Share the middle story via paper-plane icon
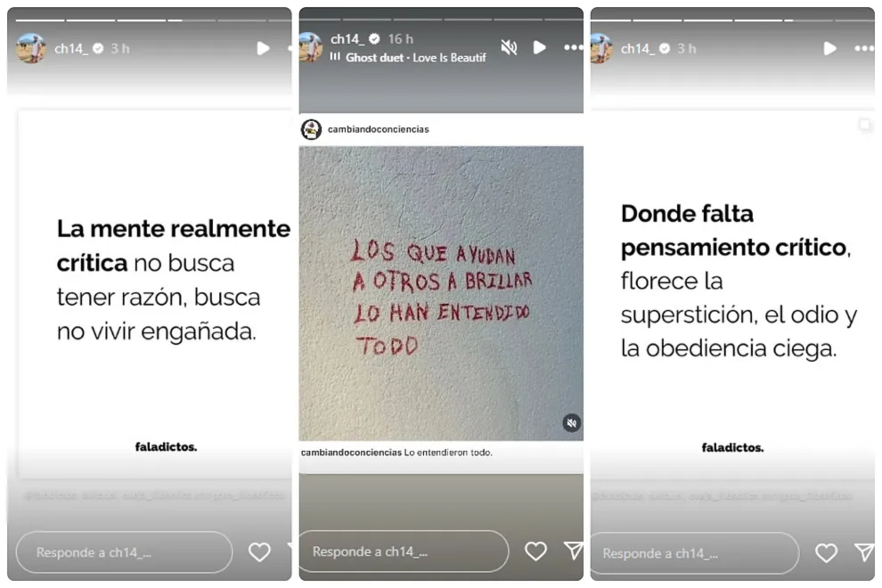 (x=574, y=551)
